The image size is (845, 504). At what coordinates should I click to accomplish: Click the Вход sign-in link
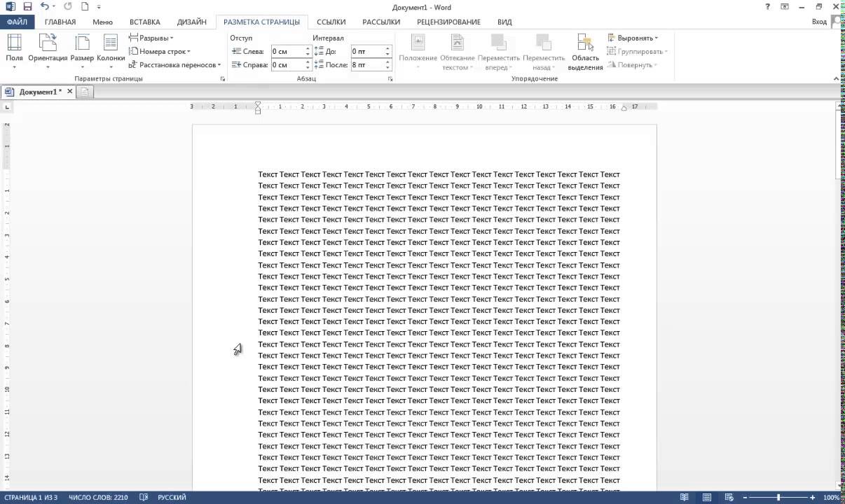[x=819, y=22]
